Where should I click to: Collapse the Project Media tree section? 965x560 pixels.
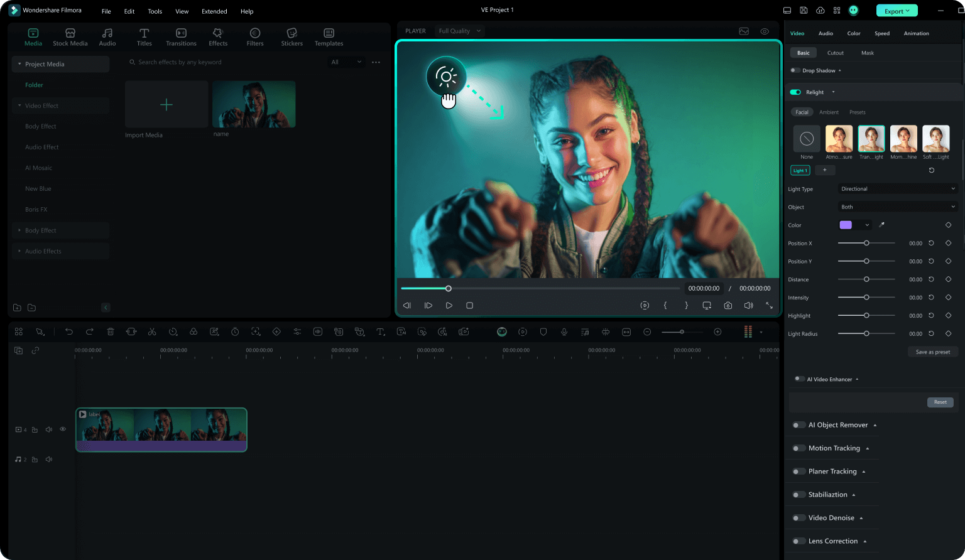tap(19, 64)
